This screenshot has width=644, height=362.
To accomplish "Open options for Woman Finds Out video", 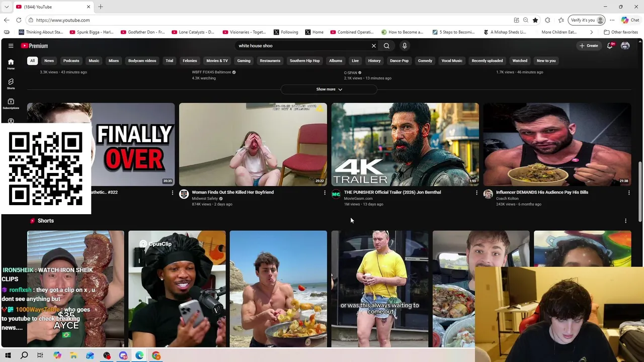I will click(x=325, y=193).
